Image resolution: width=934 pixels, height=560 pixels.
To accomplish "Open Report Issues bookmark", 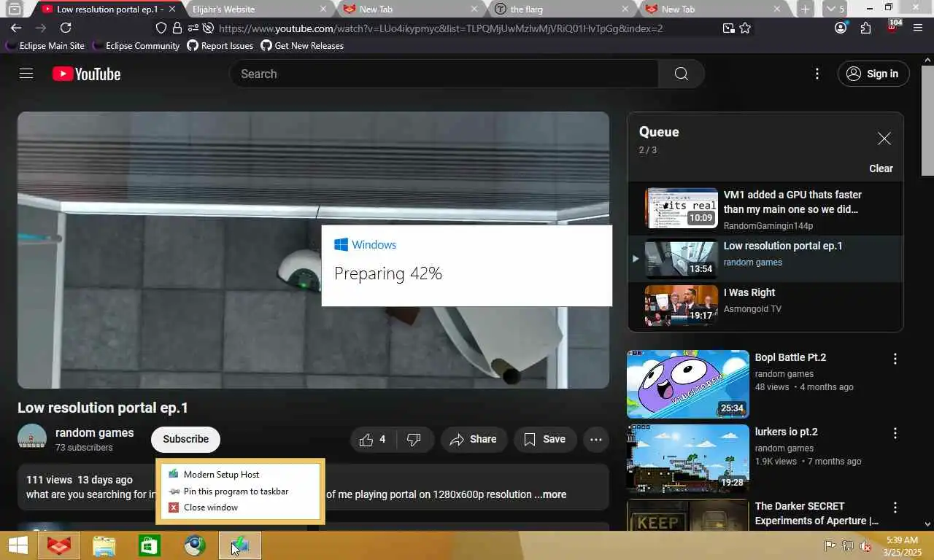I will coord(220,45).
